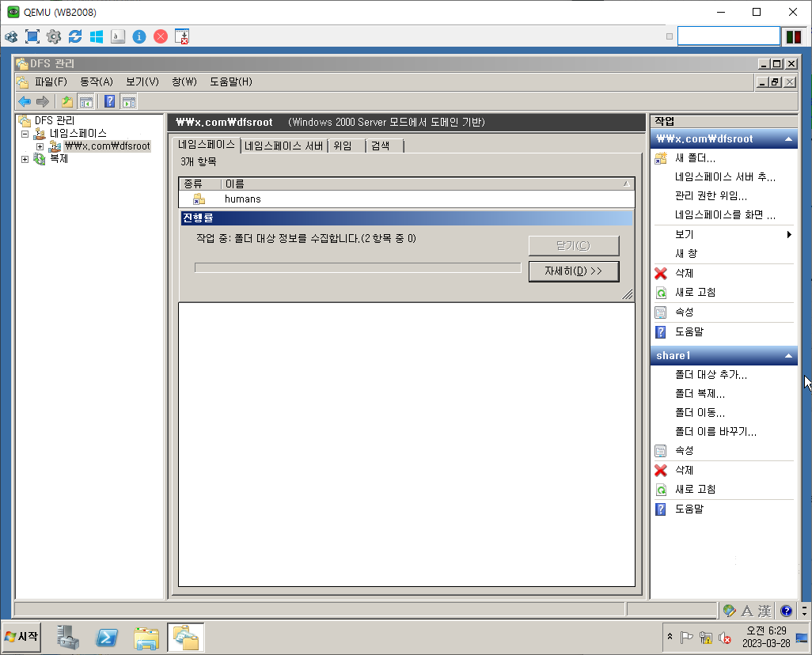Click the Action Center flag tray icon
812x655 pixels.
(686, 638)
